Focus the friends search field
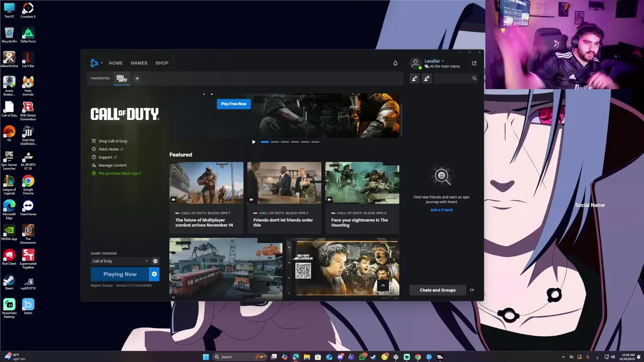 tap(456, 78)
